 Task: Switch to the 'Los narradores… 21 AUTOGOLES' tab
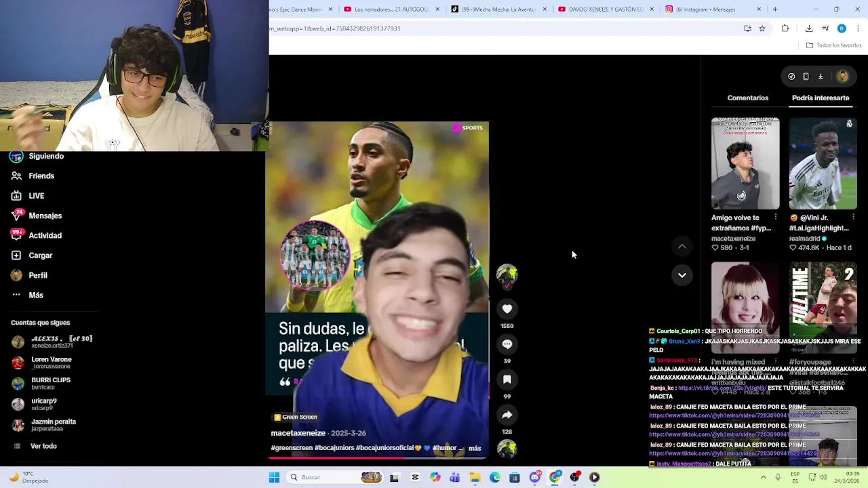388,9
